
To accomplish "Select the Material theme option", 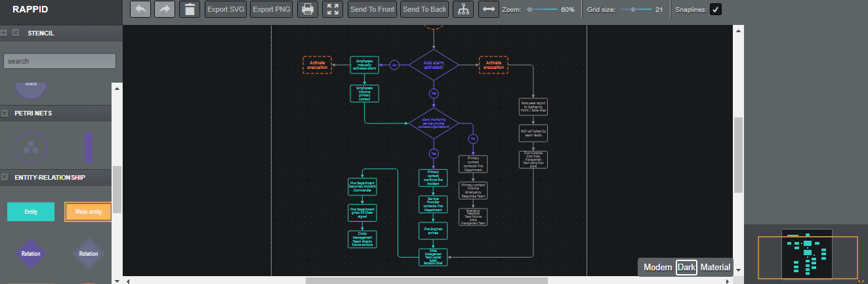I will click(715, 267).
